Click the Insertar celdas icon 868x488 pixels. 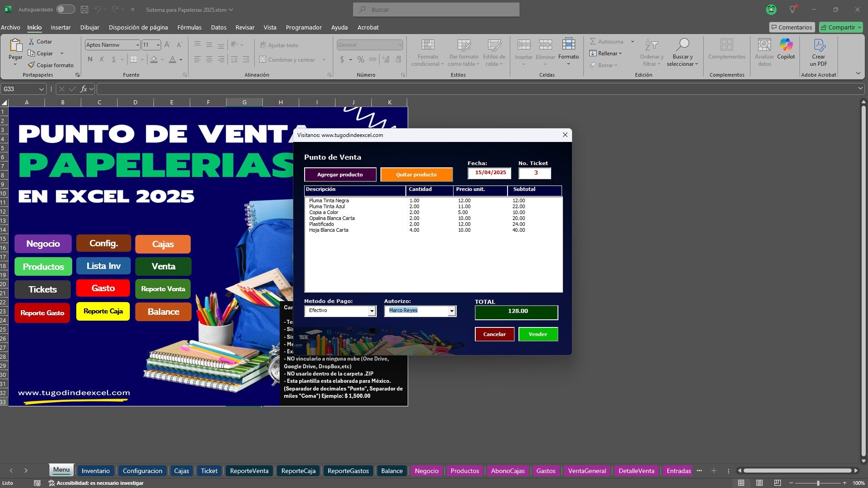523,44
